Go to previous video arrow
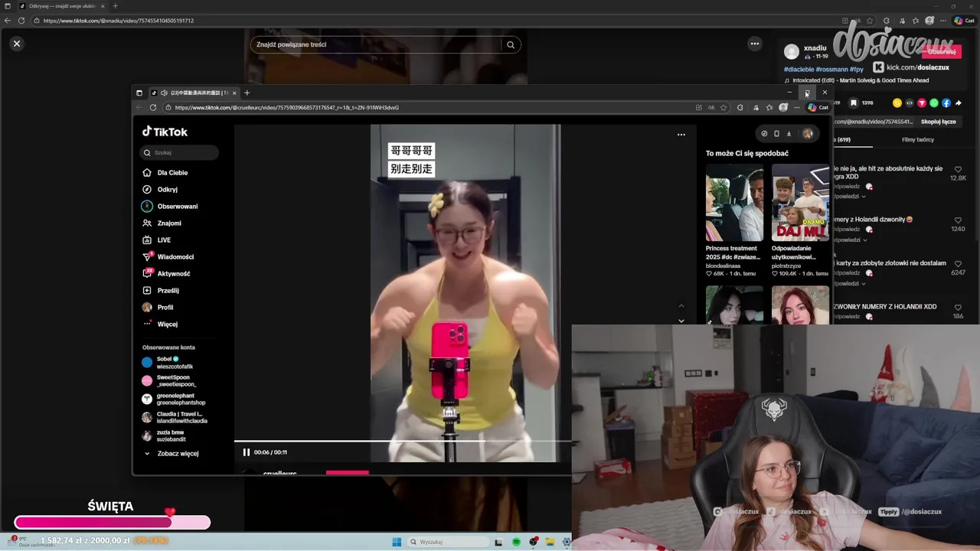 681,306
